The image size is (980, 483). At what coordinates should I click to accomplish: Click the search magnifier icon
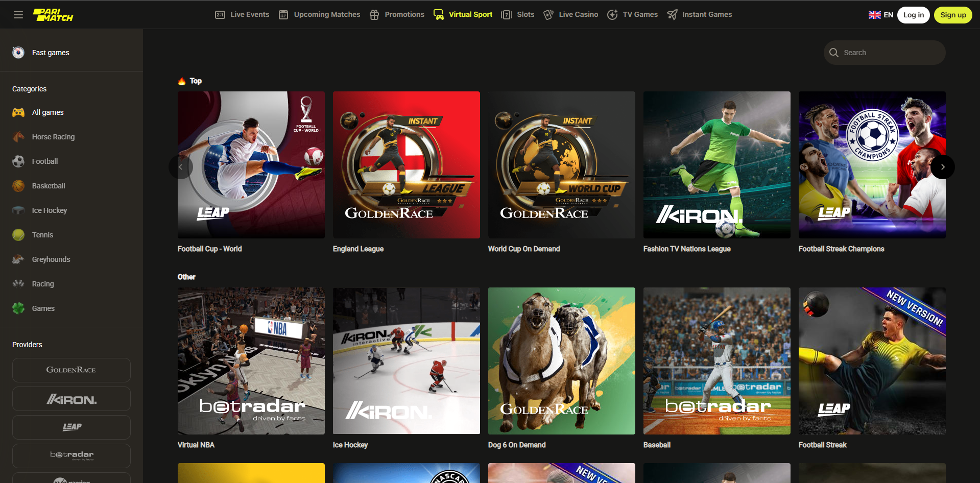[x=834, y=53]
